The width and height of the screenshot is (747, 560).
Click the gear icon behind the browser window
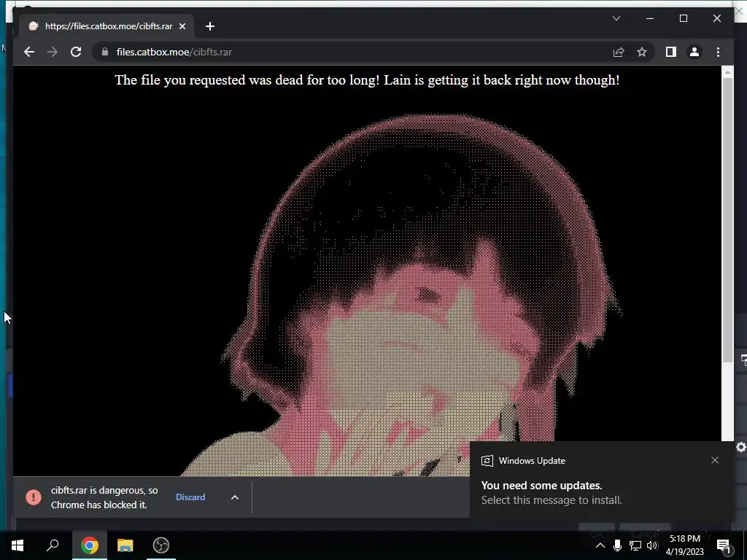pos(741,447)
